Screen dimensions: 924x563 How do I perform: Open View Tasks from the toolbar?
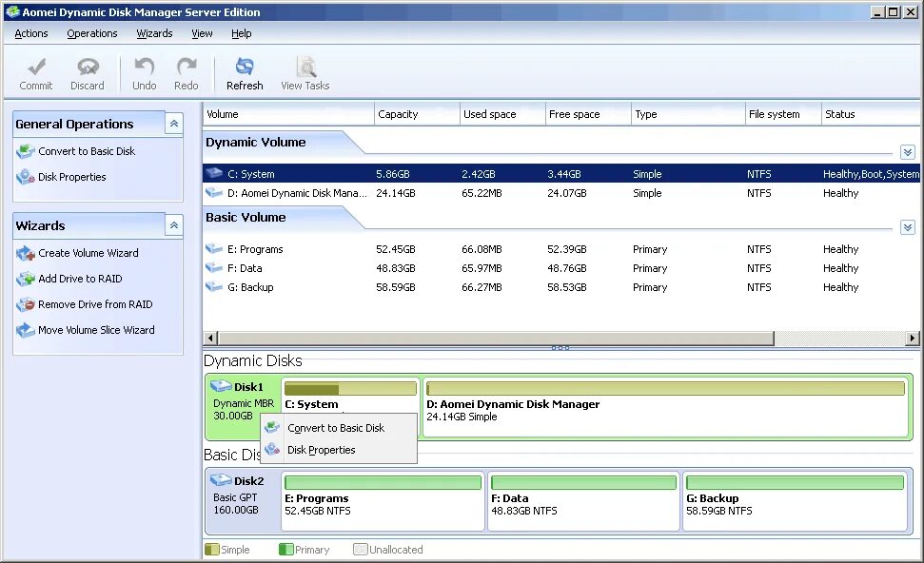pyautogui.click(x=305, y=73)
